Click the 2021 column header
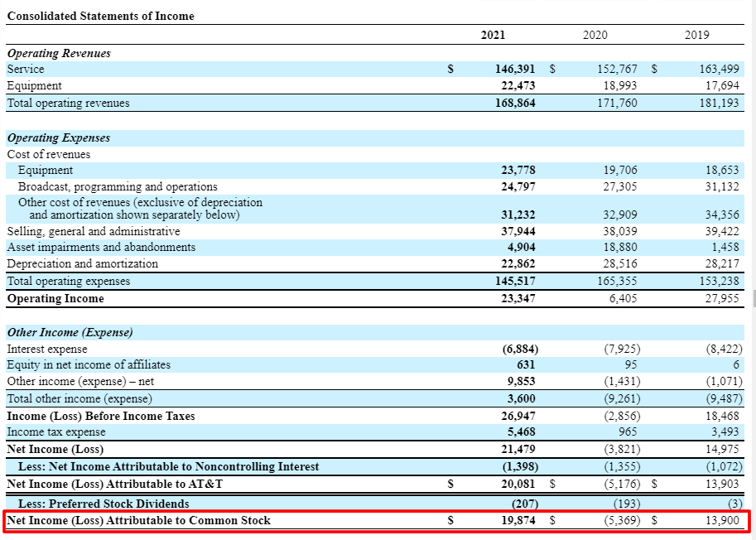 (493, 35)
